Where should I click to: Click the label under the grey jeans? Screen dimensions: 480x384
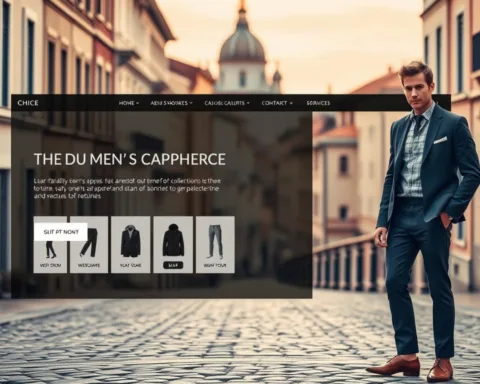215,265
